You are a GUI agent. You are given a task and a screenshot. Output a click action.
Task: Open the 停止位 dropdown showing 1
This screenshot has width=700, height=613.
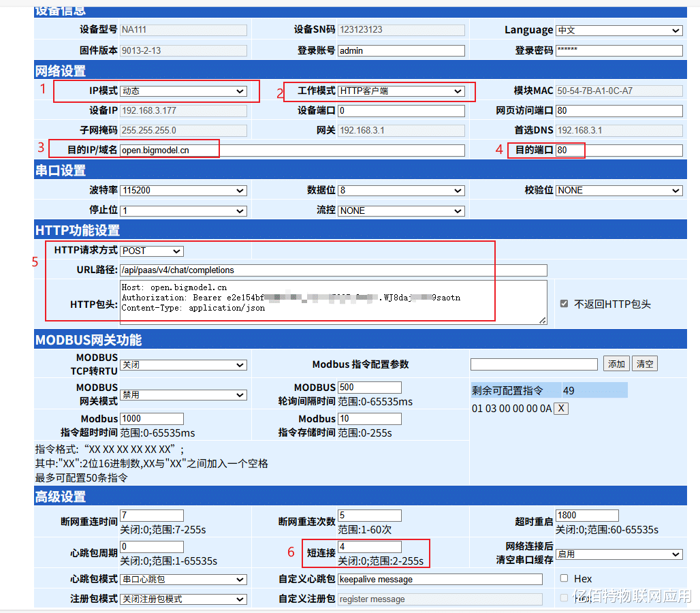click(183, 210)
